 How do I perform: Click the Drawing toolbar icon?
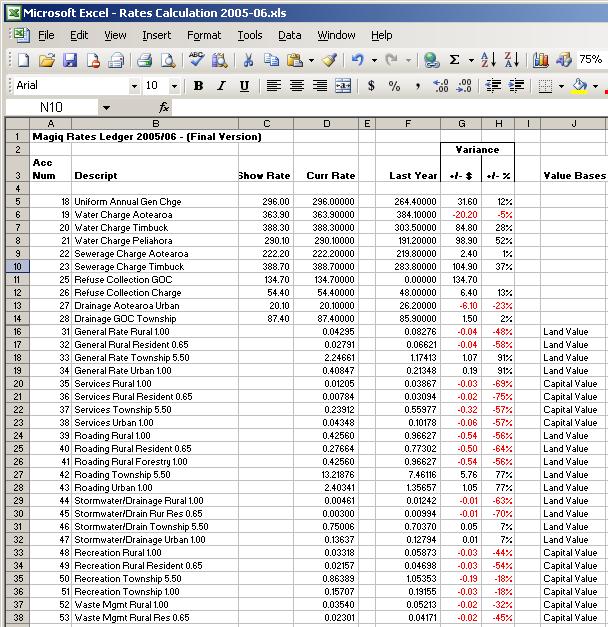tap(563, 61)
